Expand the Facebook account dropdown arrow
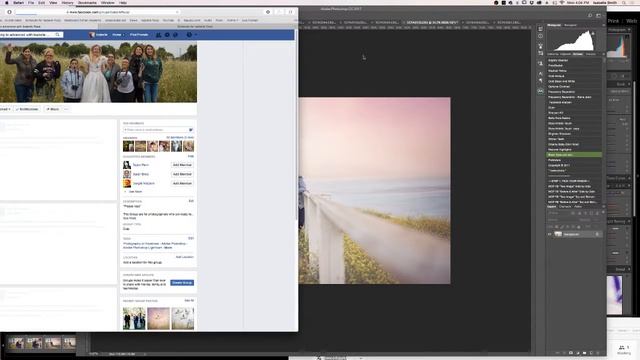This screenshot has width=640, height=360. point(196,35)
